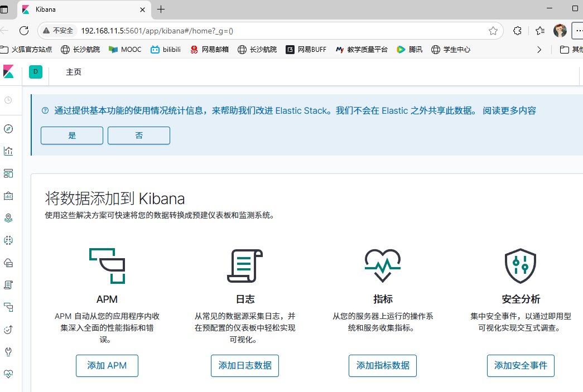Click 添加 APM button
583x392 pixels.
pos(107,366)
